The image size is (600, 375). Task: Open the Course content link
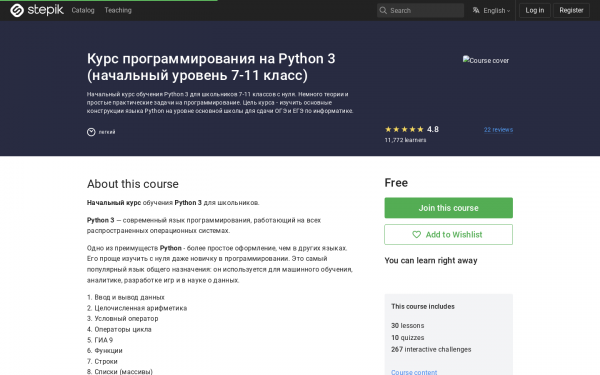(x=414, y=372)
